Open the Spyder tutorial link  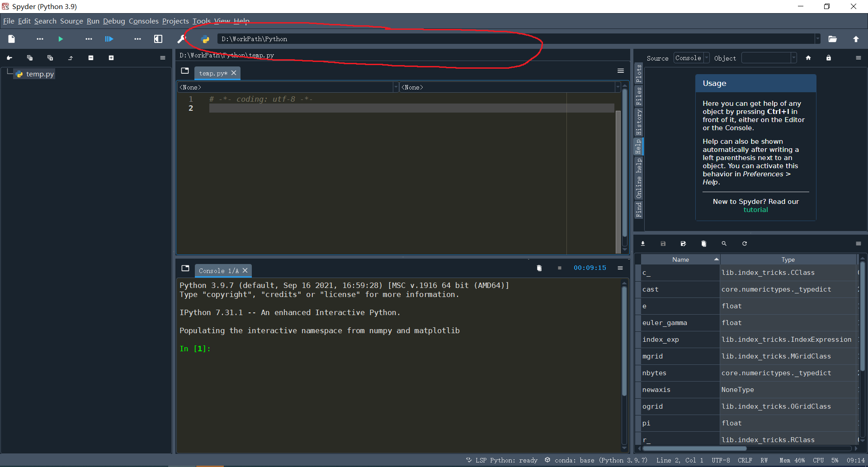(755, 209)
